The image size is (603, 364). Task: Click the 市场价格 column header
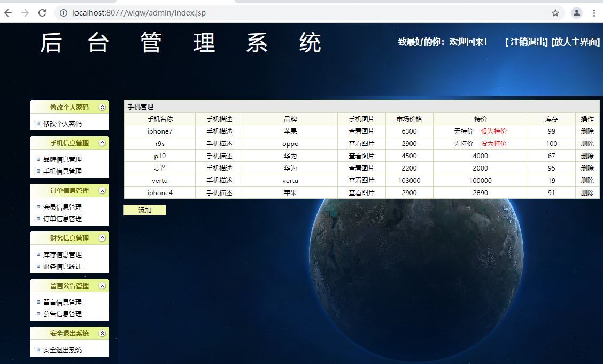point(409,119)
